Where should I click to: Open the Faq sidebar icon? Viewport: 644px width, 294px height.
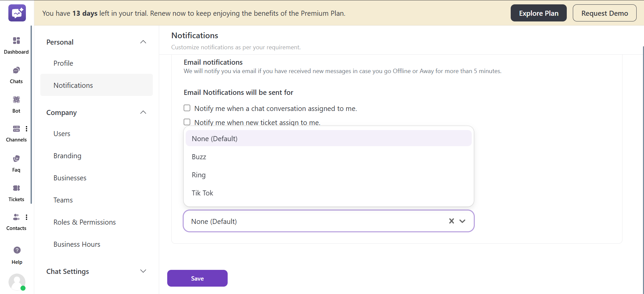(x=16, y=159)
